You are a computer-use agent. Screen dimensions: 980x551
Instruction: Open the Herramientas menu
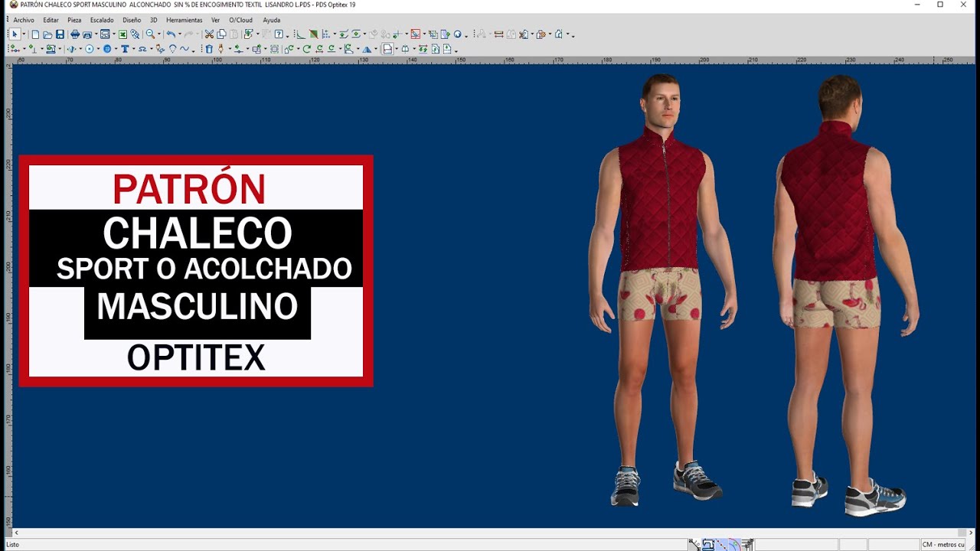click(x=185, y=20)
